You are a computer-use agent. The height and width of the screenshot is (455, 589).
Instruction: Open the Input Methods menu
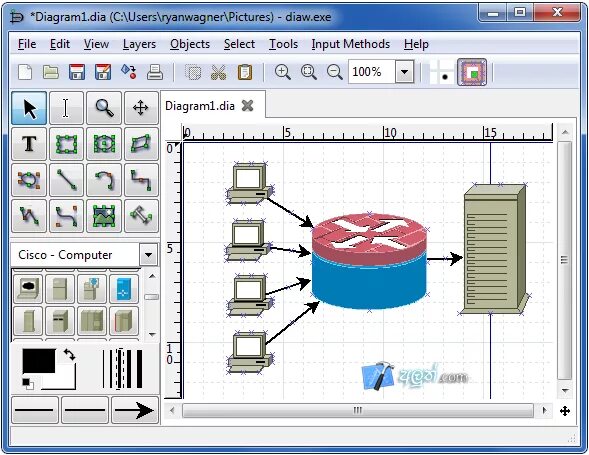pyautogui.click(x=350, y=44)
